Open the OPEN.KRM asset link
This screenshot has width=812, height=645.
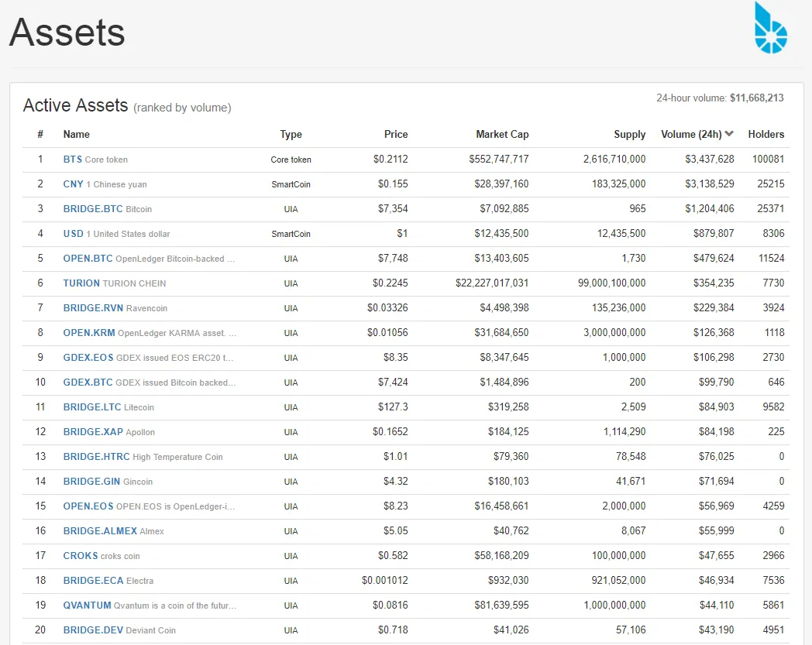[89, 333]
